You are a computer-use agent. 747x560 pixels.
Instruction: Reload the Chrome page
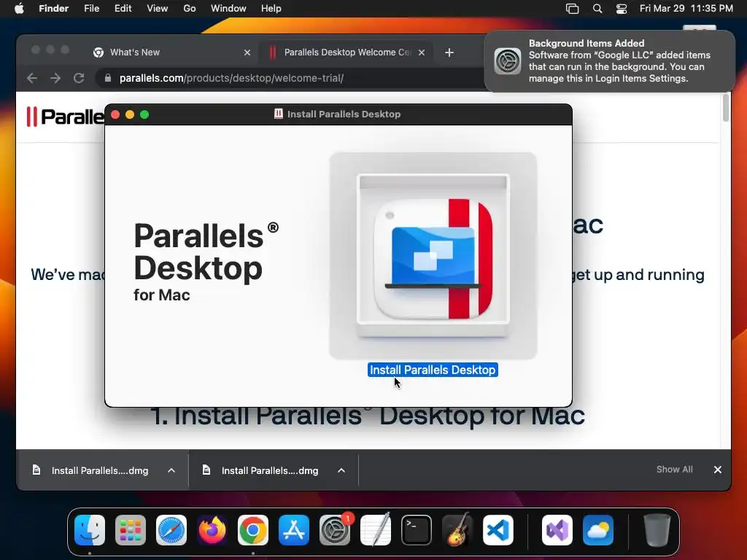pyautogui.click(x=79, y=78)
